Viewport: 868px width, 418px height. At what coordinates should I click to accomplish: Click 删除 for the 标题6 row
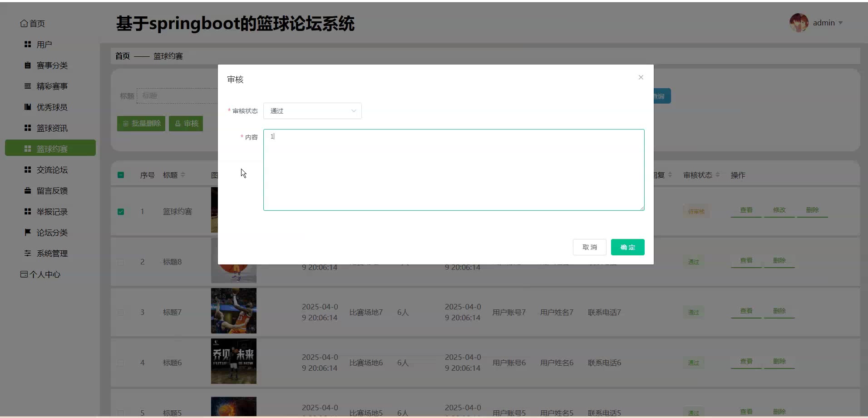[779, 362]
